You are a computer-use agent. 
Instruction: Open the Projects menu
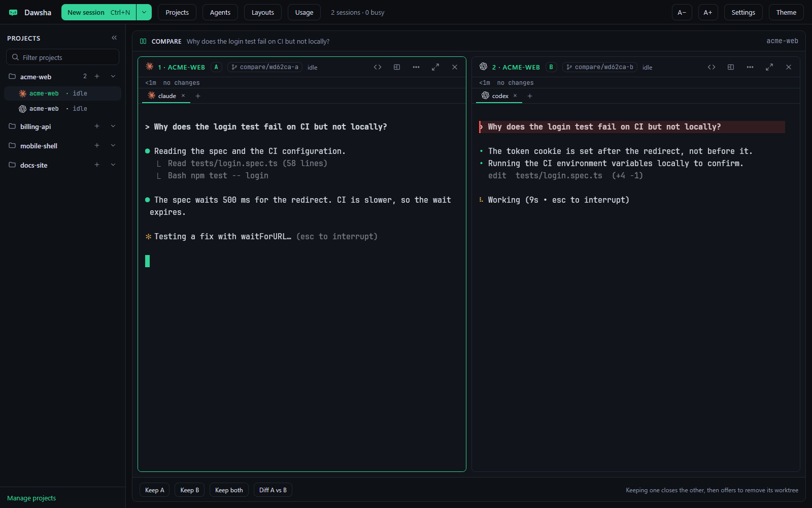tap(177, 12)
